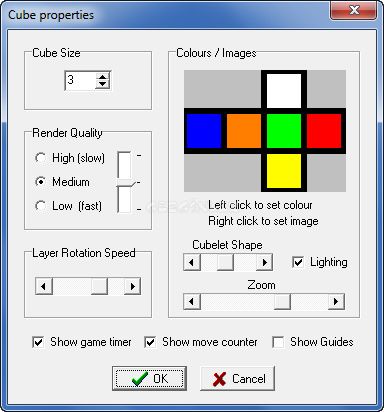The height and width of the screenshot is (412, 384).
Task: Click the right arrow of the Zoom scrollbar
Action: pyautogui.click(x=336, y=301)
